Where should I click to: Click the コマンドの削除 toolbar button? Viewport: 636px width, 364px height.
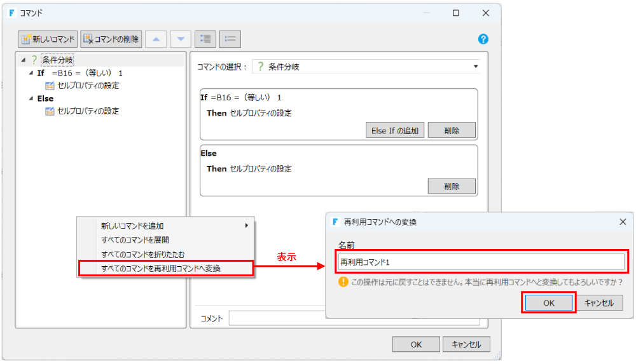[x=111, y=39]
